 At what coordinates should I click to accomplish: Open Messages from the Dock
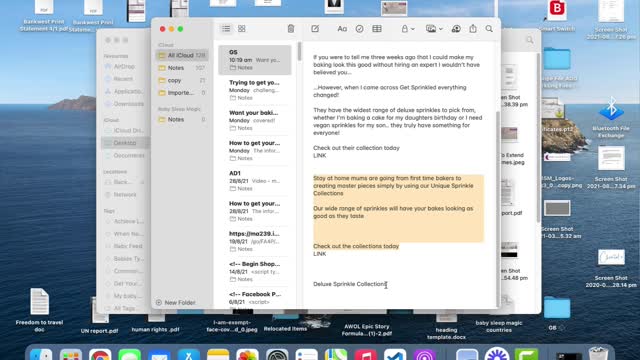click(129, 355)
